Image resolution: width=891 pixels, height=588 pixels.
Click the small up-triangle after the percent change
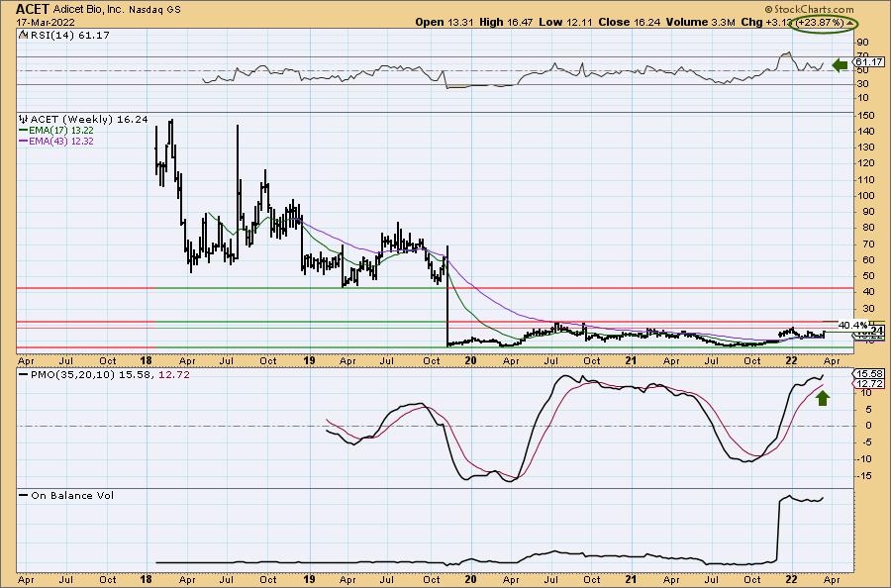[x=850, y=22]
